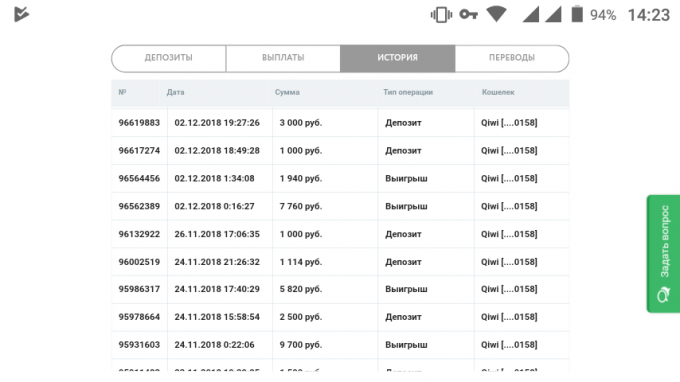
Task: Click date 24.11.2018 21:26:32
Action: 217,262
